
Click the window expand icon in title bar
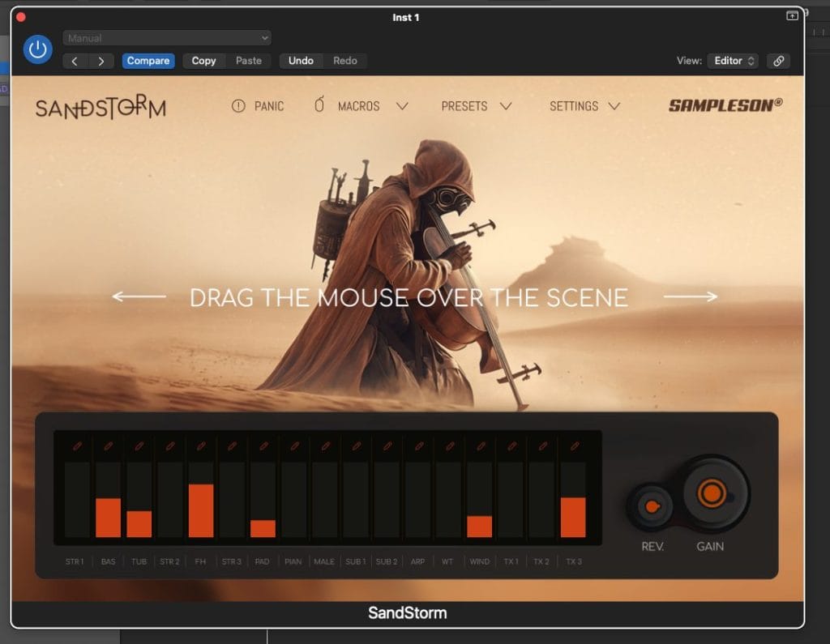click(792, 15)
